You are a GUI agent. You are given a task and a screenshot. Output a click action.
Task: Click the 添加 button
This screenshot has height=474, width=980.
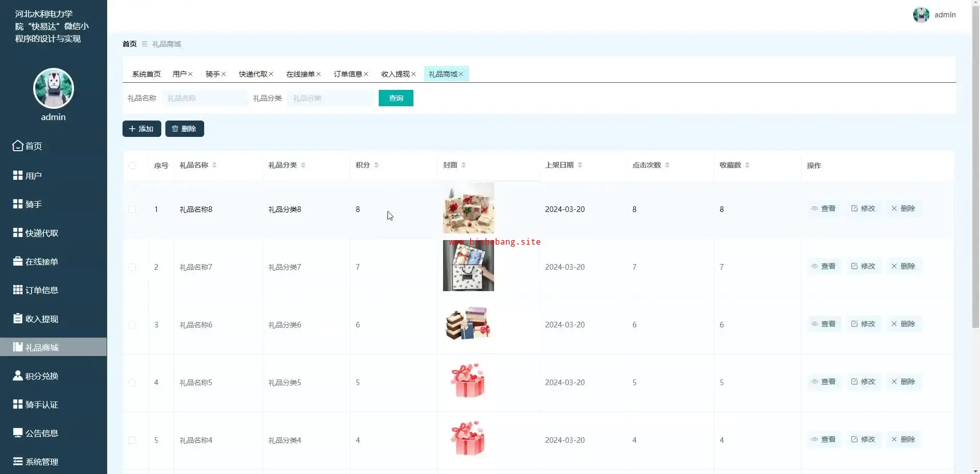tap(142, 129)
